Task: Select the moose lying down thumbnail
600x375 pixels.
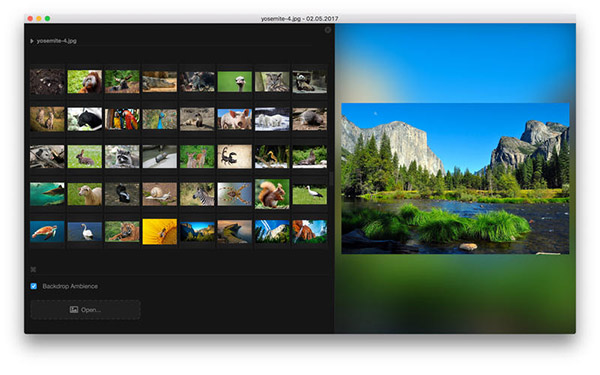Action: point(122,82)
